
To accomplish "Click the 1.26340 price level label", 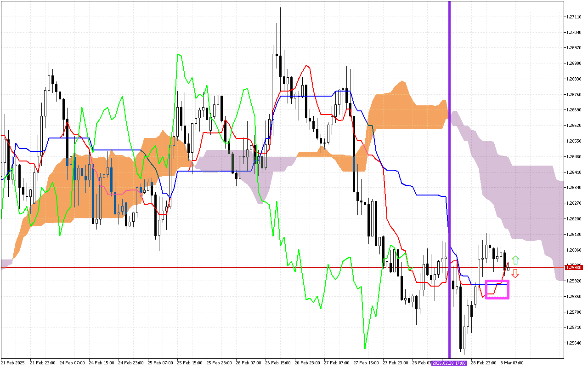I will [574, 188].
